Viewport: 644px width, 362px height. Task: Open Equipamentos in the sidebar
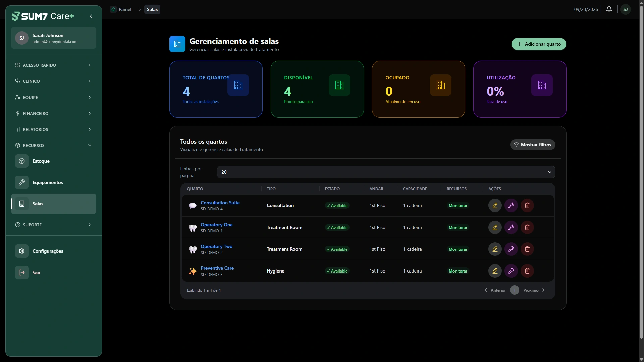click(x=53, y=182)
